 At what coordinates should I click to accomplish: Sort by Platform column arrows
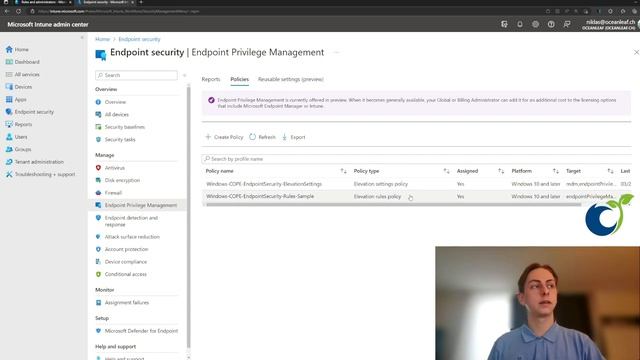(556, 171)
